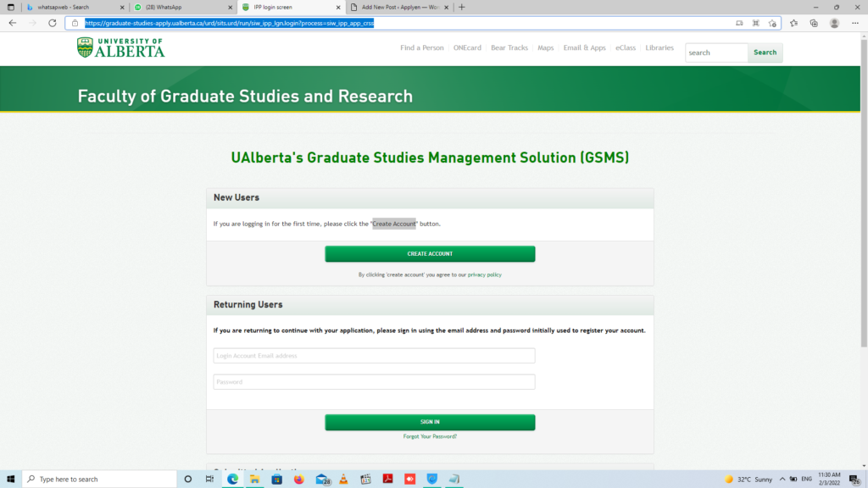Open Microsoft Edge from the taskbar
Viewport: 868px width, 488px height.
[232, 480]
